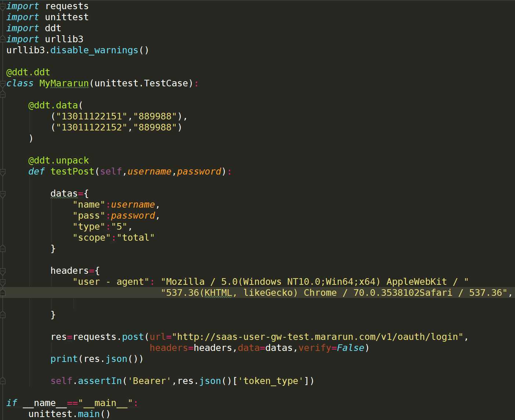Click 'Mozilla' in the user agent string
The image size is (515, 420).
pyautogui.click(x=186, y=282)
